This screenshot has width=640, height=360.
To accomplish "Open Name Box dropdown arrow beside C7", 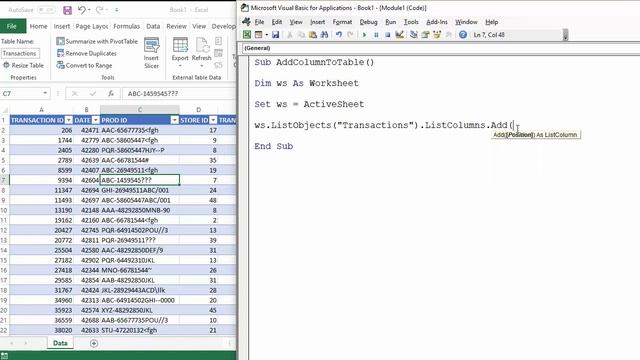I will (x=45, y=93).
